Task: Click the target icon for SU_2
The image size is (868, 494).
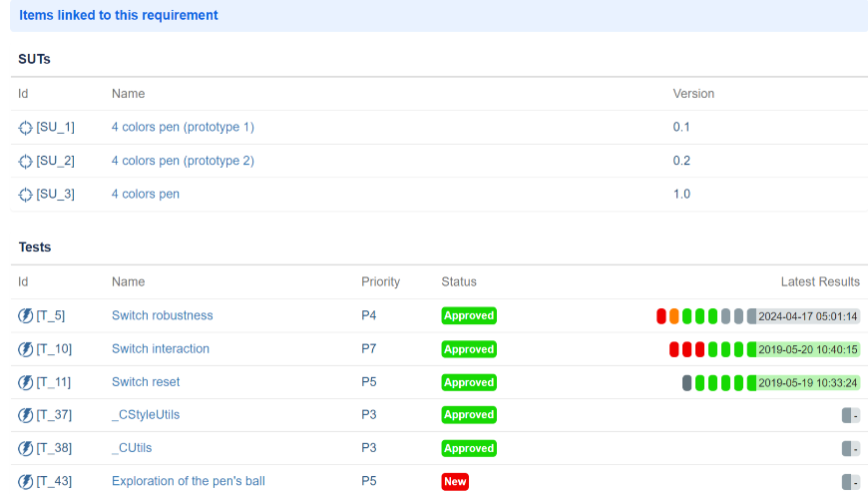Action: (26, 162)
